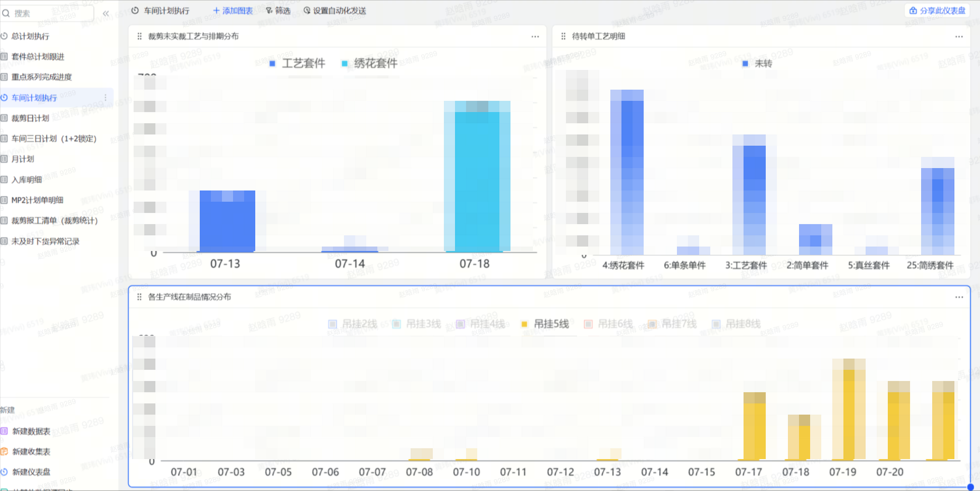Open more options for 裁剪未实裁工艺与排期分布 chart

click(x=535, y=36)
